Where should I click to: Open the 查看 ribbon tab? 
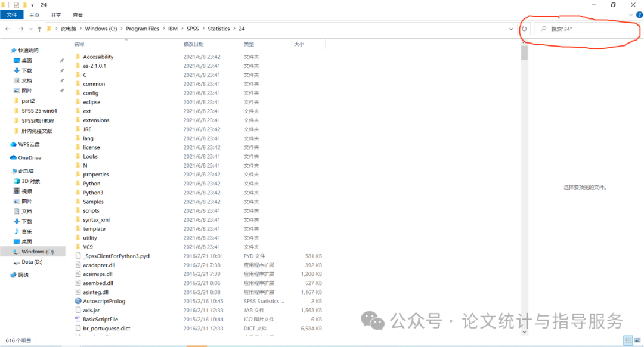click(78, 15)
